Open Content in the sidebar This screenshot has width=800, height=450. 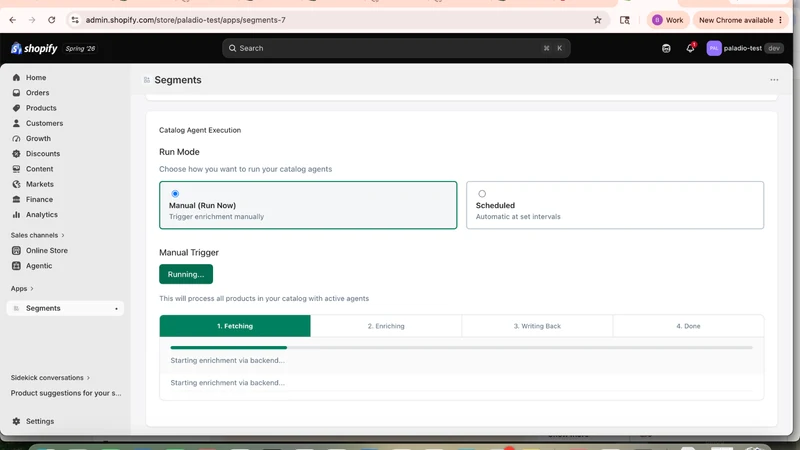click(x=39, y=169)
